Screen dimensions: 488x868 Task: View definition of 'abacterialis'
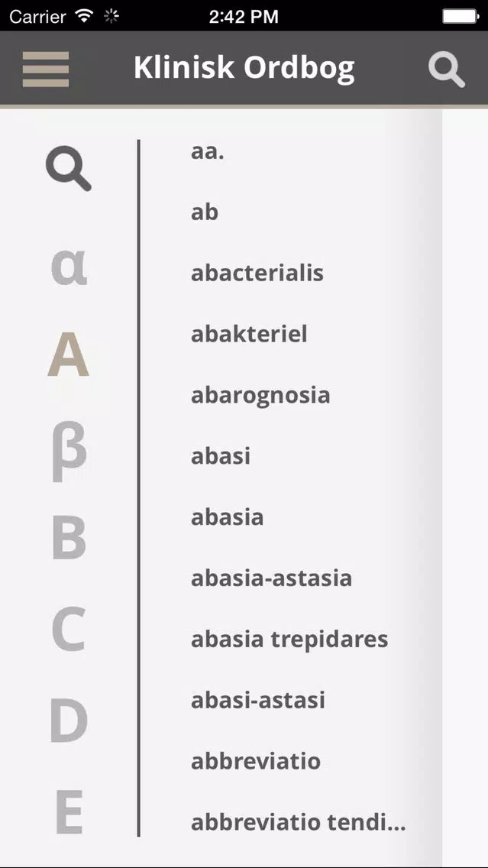(x=257, y=273)
